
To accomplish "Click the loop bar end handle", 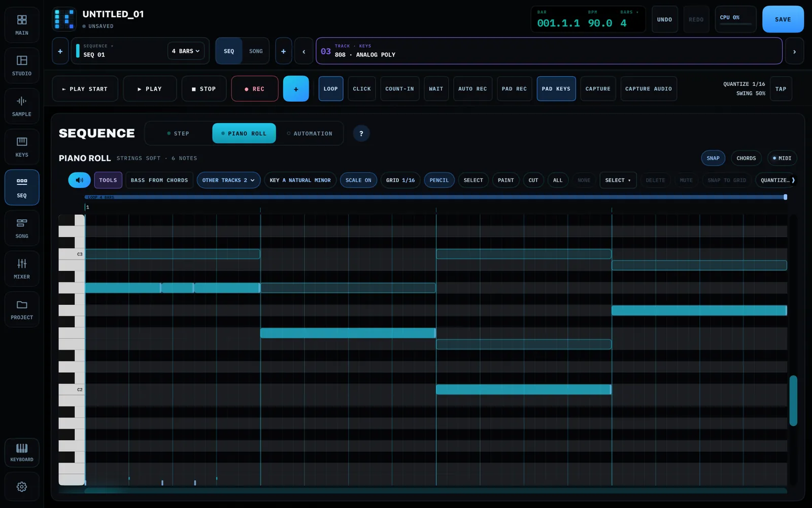I will click(786, 197).
